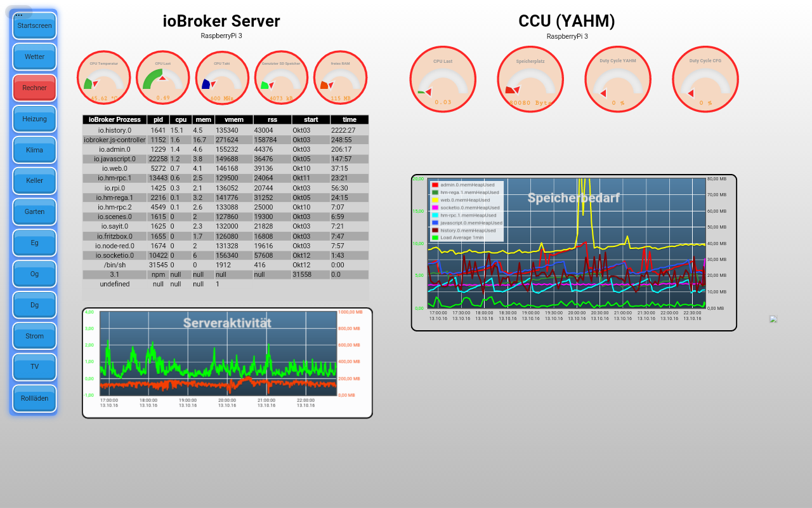Viewport: 812px width, 508px height.
Task: Click the Duty Cycle CFG gauge
Action: click(705, 79)
